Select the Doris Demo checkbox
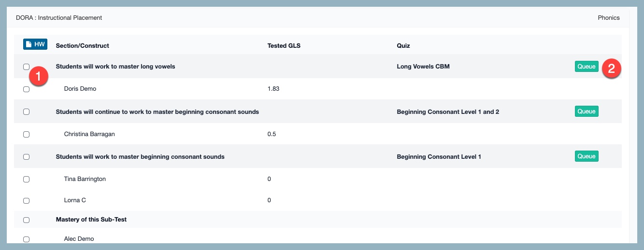 pyautogui.click(x=27, y=89)
